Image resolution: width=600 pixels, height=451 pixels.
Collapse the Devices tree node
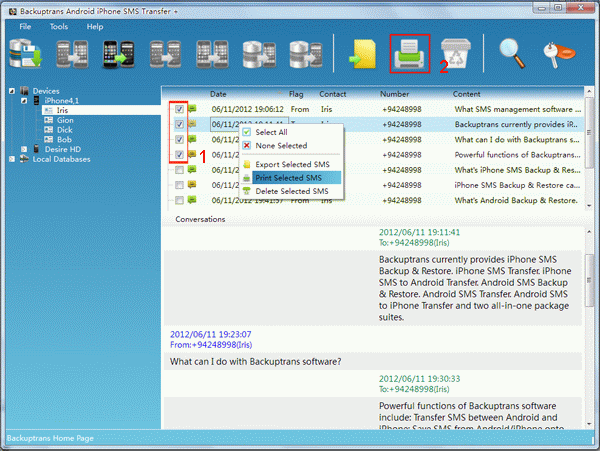(x=12, y=91)
